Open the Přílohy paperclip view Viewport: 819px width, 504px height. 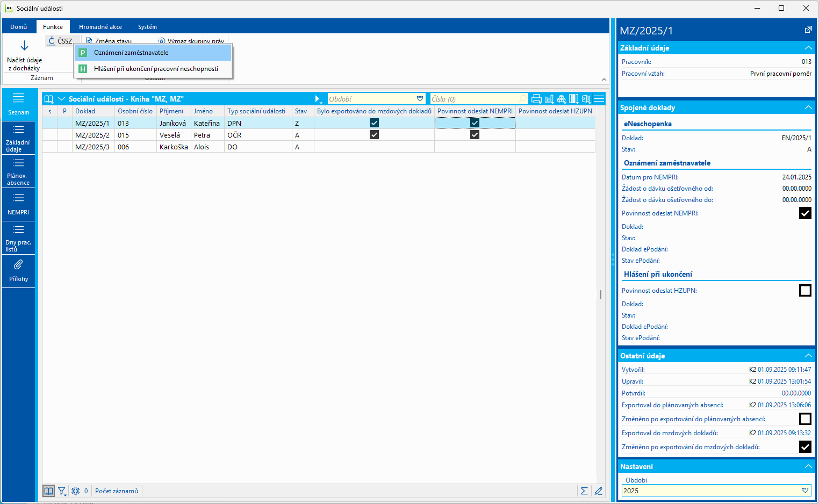18,271
